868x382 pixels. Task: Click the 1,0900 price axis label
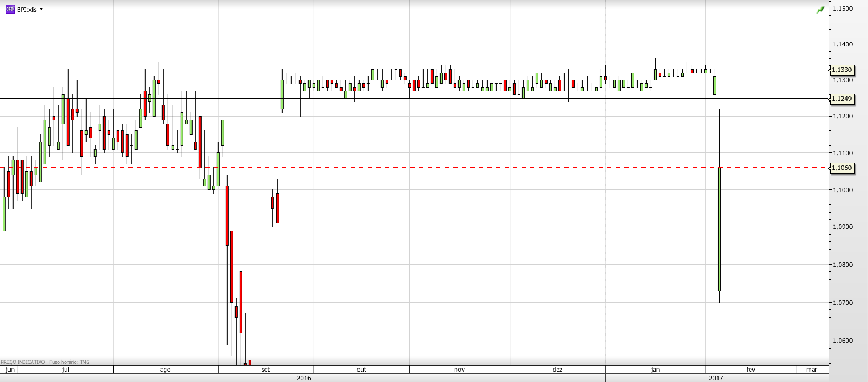click(x=843, y=227)
